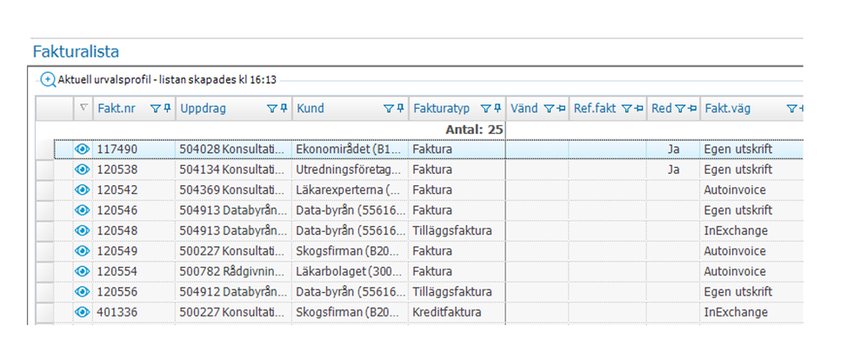Preview invoice 120542 with the eye icon
The width and height of the screenshot is (868, 359).
point(83,189)
